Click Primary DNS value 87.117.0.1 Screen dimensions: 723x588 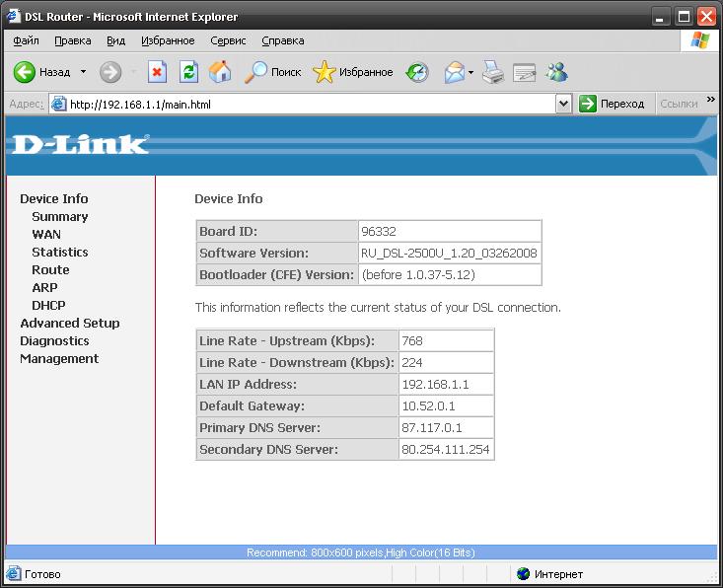(432, 428)
